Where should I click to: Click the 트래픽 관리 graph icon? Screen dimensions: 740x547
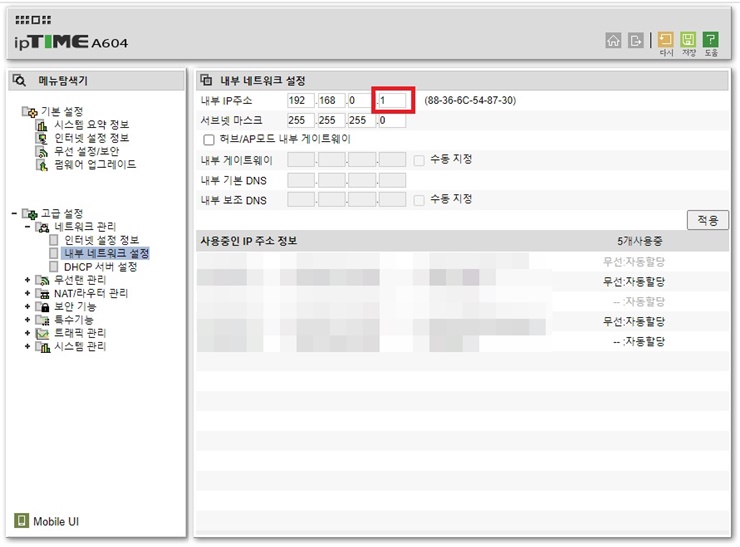pos(42,333)
